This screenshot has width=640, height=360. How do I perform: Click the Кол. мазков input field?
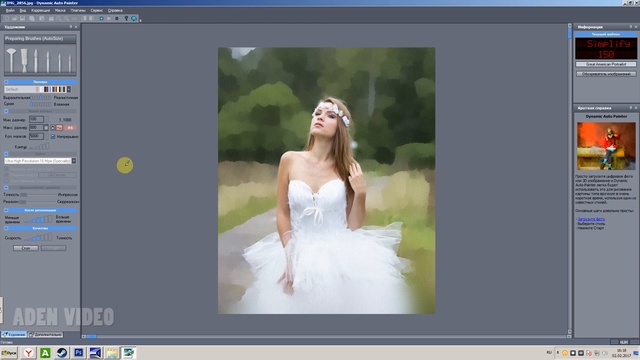[x=36, y=136]
